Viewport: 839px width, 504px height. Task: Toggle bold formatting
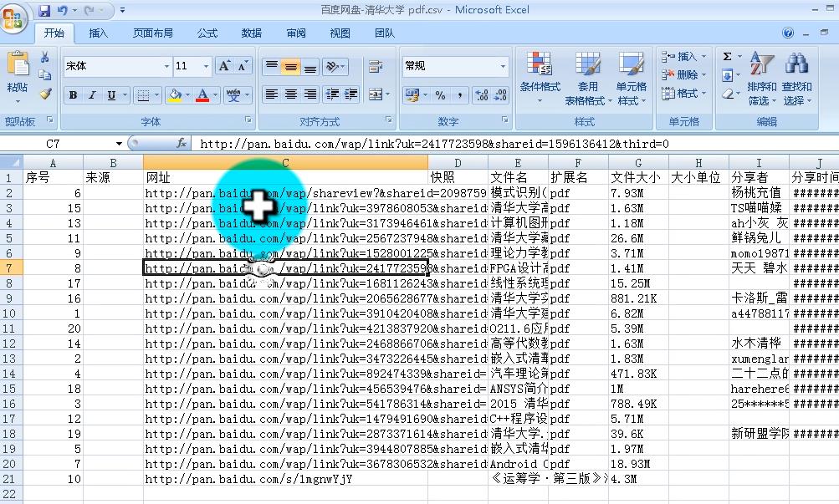[x=74, y=95]
